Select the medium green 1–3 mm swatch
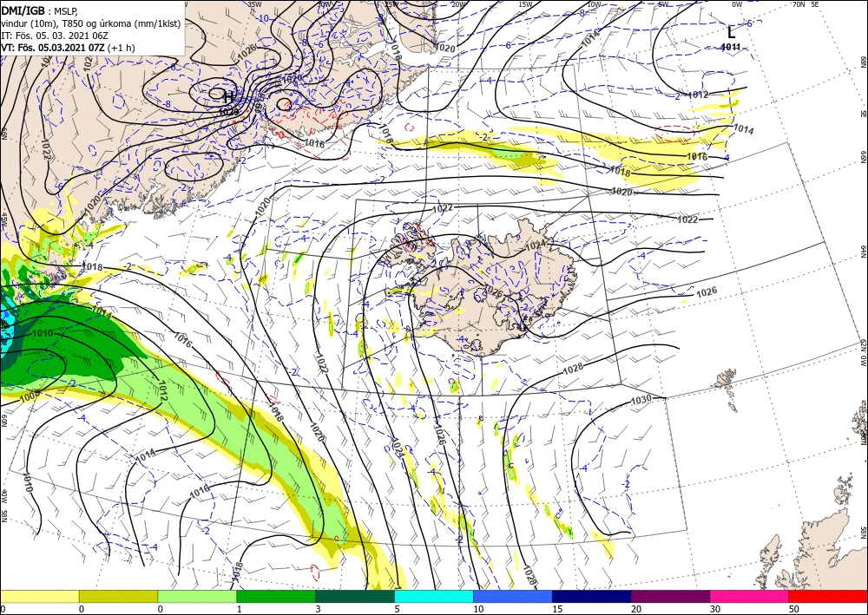Viewport: 868px width, 615px height. point(276,596)
